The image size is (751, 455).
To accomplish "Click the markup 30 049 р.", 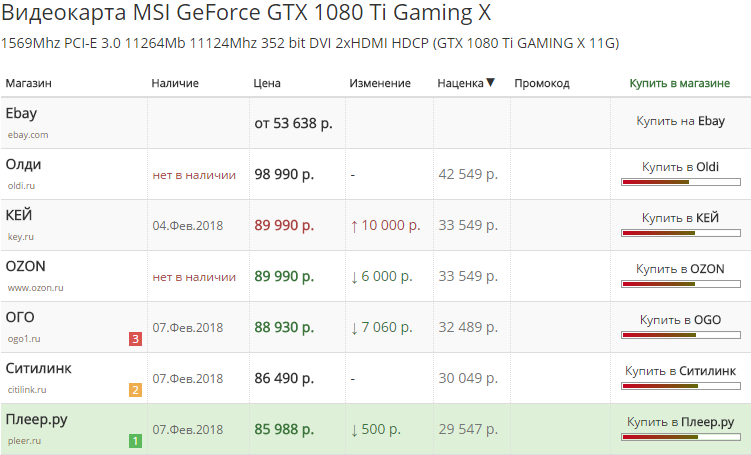I will click(468, 378).
